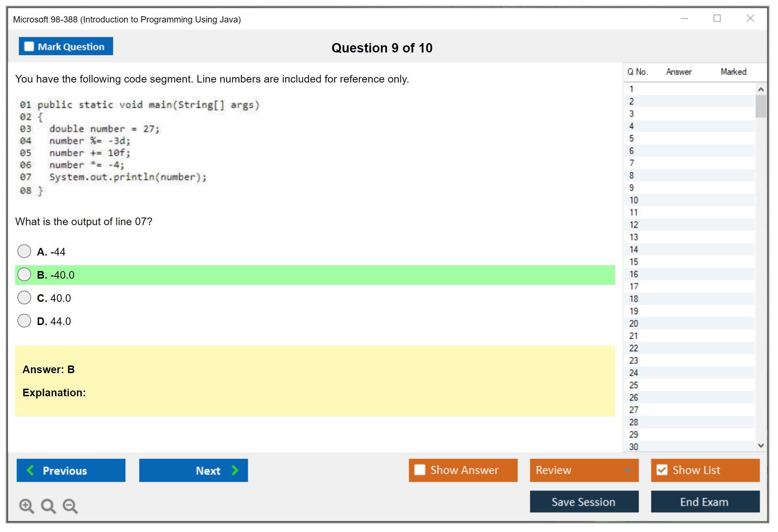778x532 pixels.
Task: Open question 22 from the list
Action: pyautogui.click(x=634, y=348)
